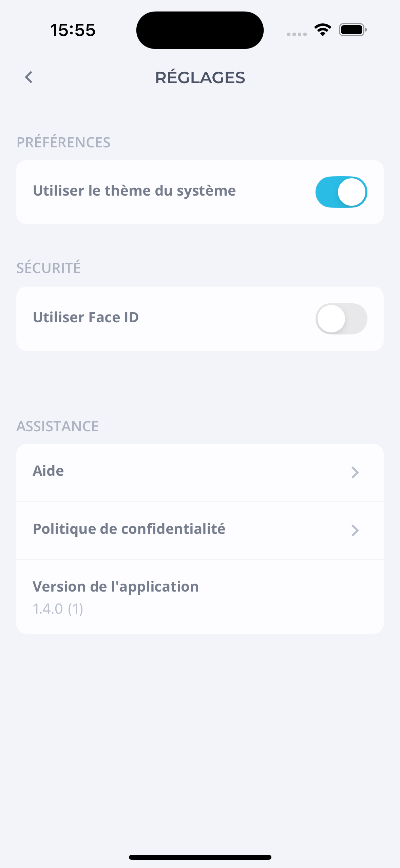Click the SÉCURITÉ section header
The height and width of the screenshot is (868, 400).
[x=49, y=268]
